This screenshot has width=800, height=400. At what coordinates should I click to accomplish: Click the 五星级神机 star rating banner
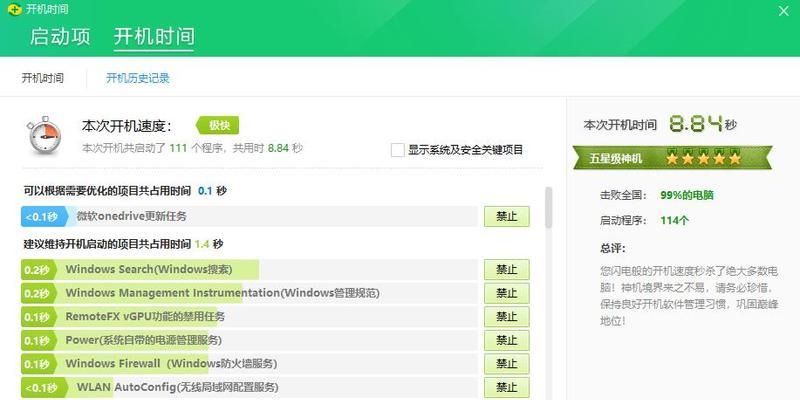click(x=672, y=158)
